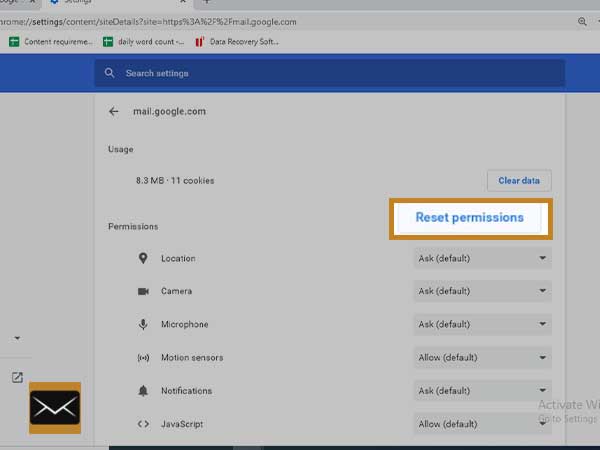Click the Location pin icon
Viewport: 600px width, 450px height.
coord(143,258)
